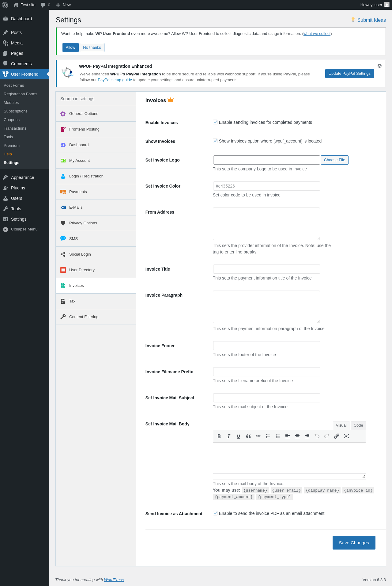Insert a bulleted list

[268, 436]
